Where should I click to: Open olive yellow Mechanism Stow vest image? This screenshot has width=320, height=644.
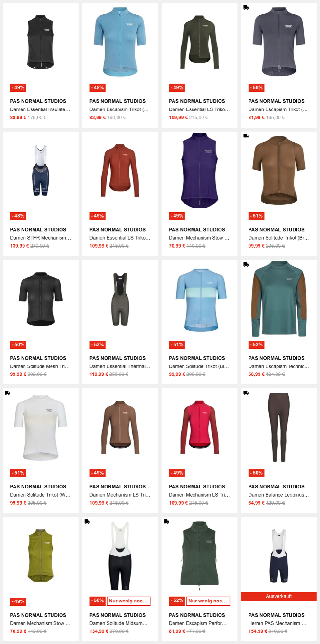[41, 555]
